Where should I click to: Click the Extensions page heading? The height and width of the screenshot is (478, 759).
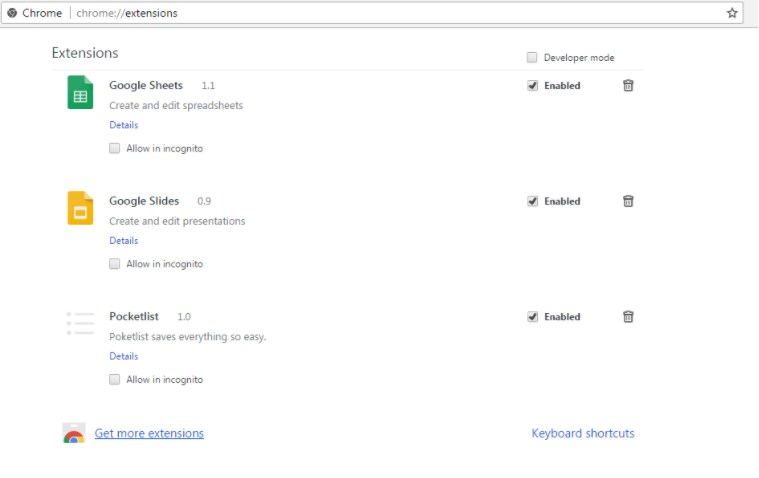85,53
